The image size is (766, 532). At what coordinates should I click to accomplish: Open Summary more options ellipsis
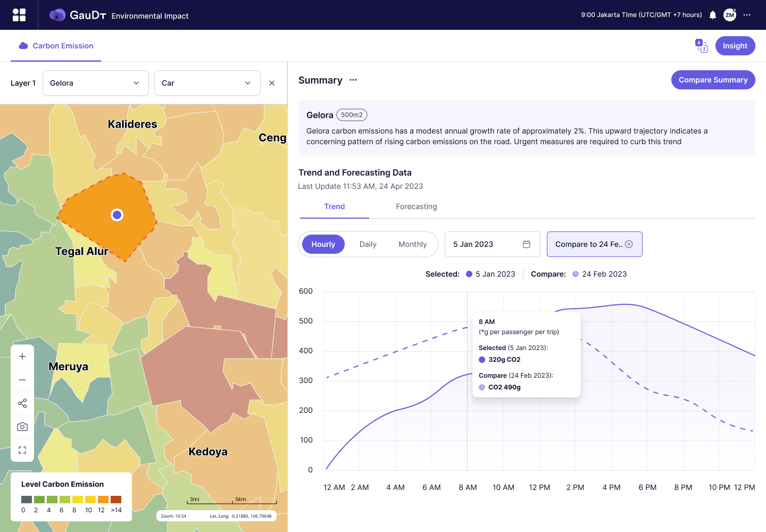[353, 80]
